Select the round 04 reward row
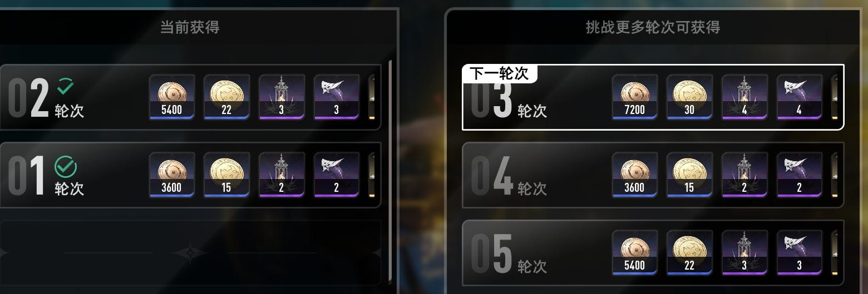 (x=653, y=175)
